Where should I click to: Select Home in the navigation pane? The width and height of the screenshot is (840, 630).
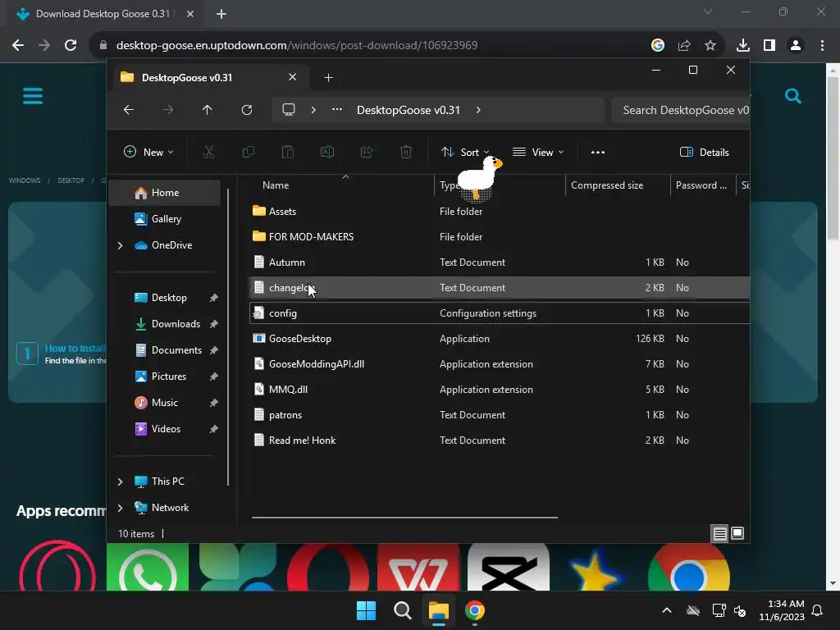(164, 193)
